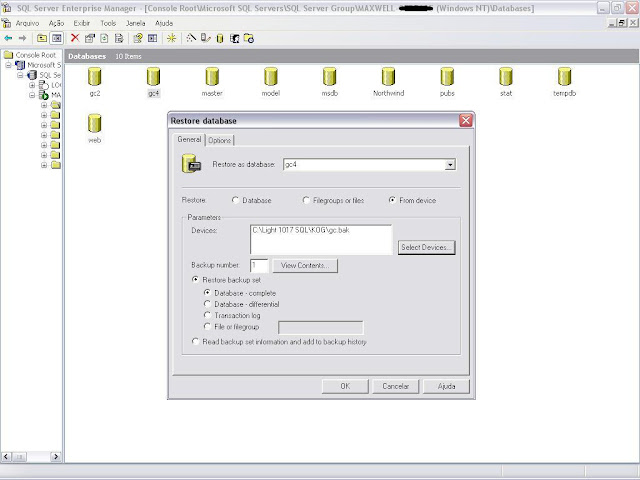Choose the Transaction log radio button
Image resolution: width=640 pixels, height=480 pixels.
[x=207, y=315]
